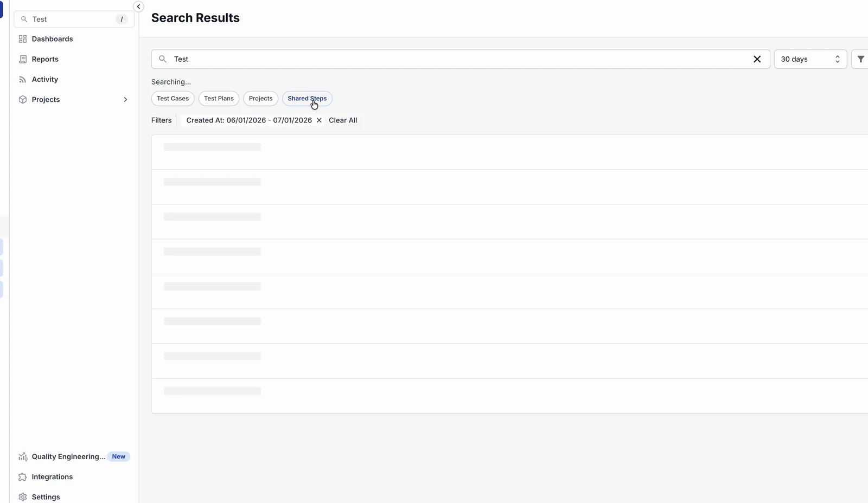Click Clear All filters link
The height and width of the screenshot is (503, 868).
[343, 120]
